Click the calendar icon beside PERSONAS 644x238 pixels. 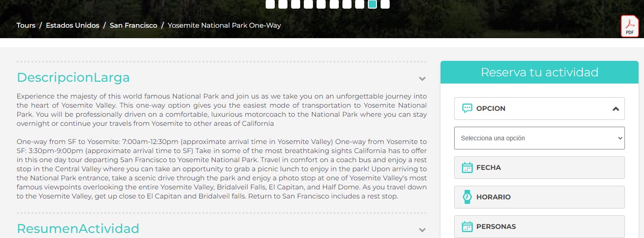[467, 227]
